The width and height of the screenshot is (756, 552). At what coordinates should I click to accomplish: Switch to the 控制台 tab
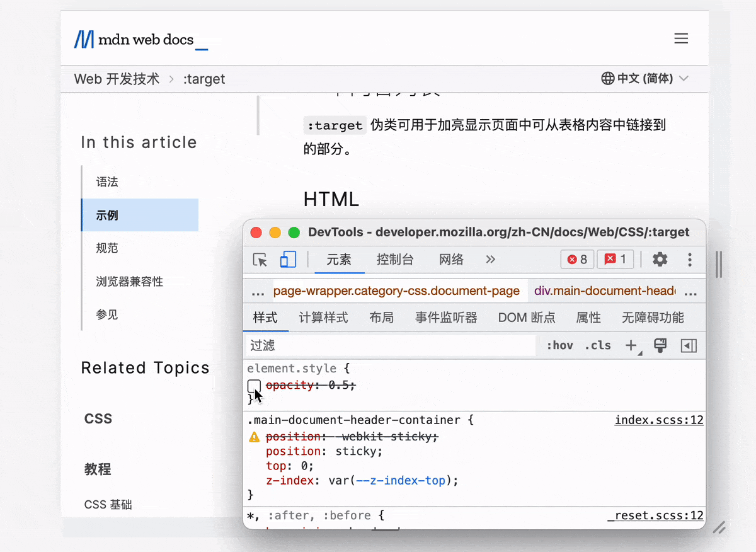coord(395,260)
